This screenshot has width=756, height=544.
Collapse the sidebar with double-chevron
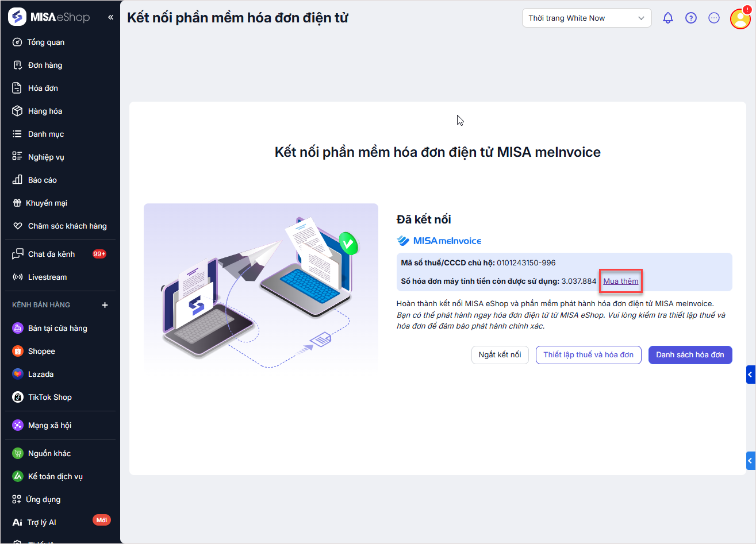(x=110, y=18)
